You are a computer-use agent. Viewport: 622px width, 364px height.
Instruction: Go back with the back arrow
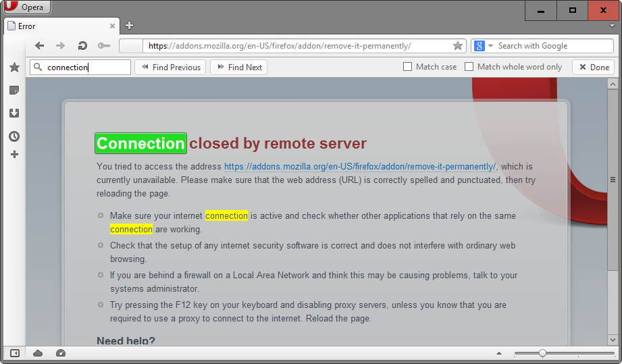coord(39,46)
